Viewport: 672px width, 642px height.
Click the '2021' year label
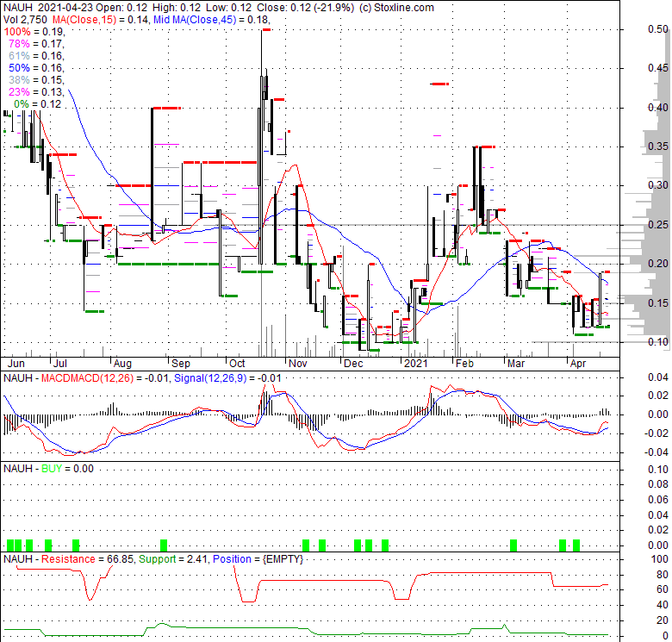coord(416,364)
